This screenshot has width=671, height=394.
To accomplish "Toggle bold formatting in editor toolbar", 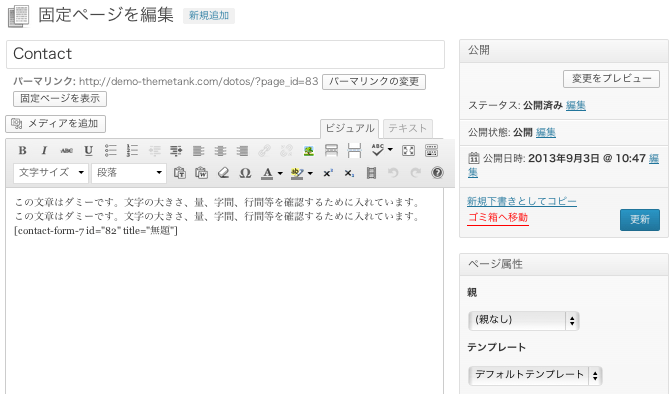I will tap(23, 151).
